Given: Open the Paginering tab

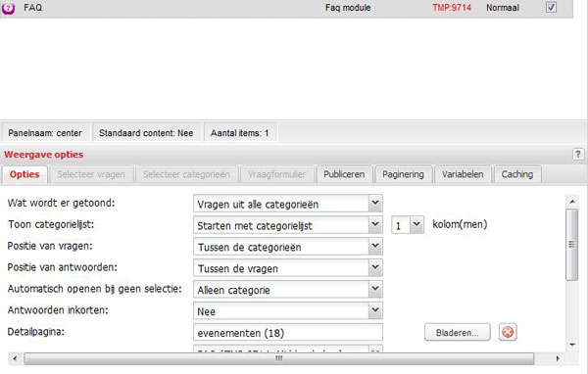Looking at the screenshot, I should click(403, 174).
